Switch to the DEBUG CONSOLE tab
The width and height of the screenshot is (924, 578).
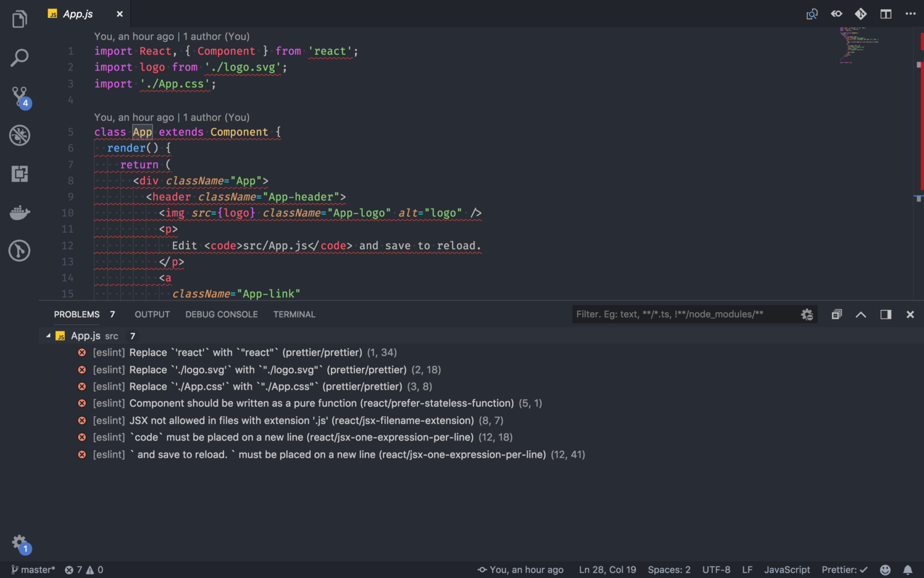[x=221, y=314]
